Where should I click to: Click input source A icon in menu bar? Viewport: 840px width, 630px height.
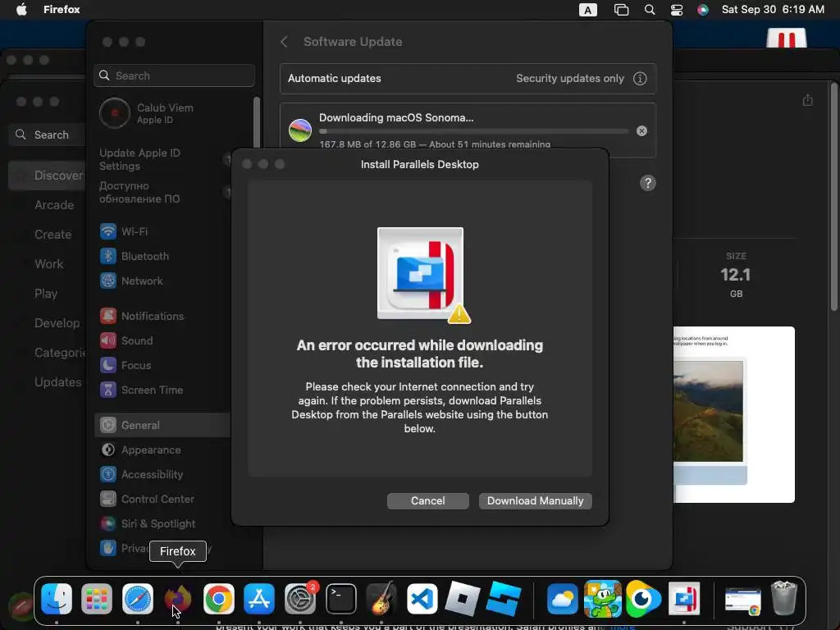[x=587, y=10]
